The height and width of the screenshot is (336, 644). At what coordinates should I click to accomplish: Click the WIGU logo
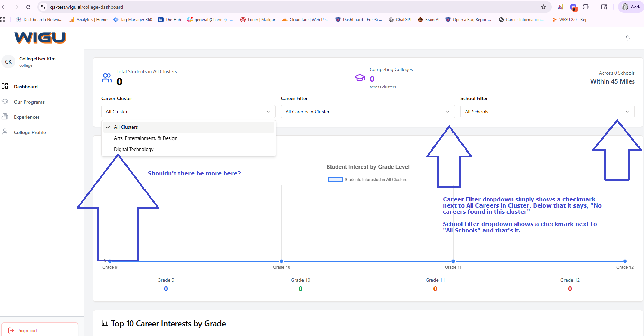click(x=40, y=38)
